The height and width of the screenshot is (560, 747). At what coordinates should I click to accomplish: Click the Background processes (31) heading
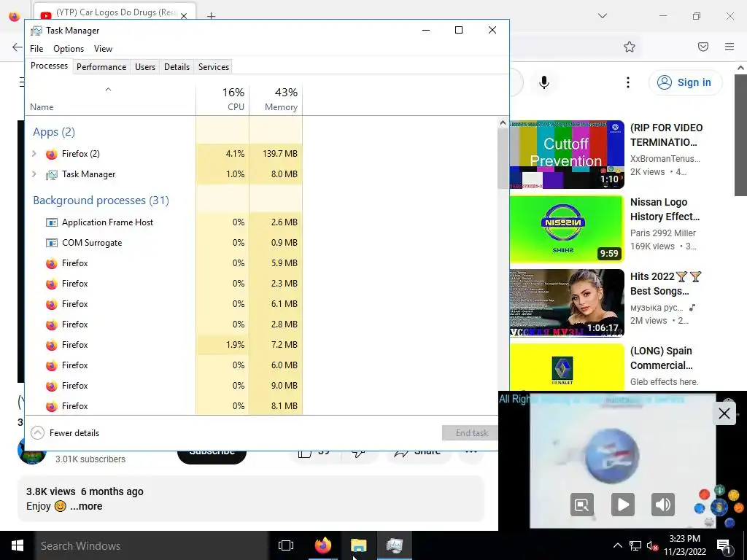[x=101, y=201]
